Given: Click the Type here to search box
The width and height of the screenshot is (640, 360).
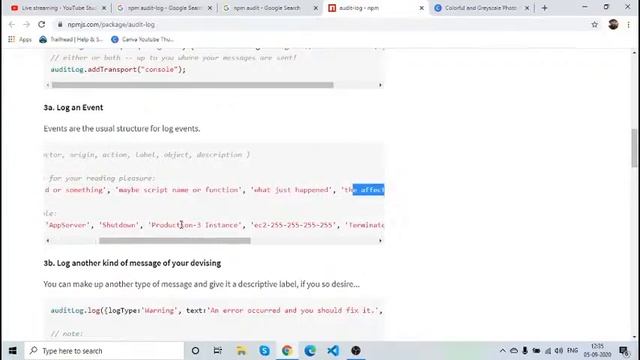Looking at the screenshot, I should (x=104, y=351).
